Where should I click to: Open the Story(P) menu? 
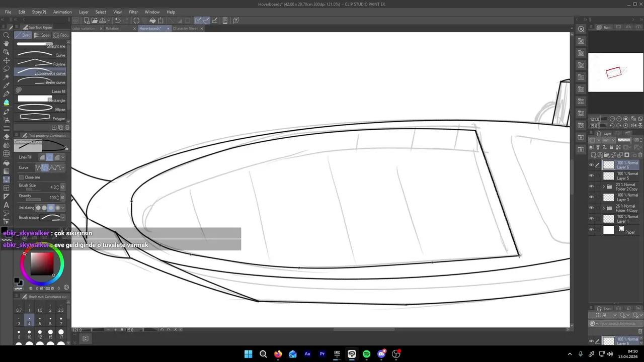(39, 12)
